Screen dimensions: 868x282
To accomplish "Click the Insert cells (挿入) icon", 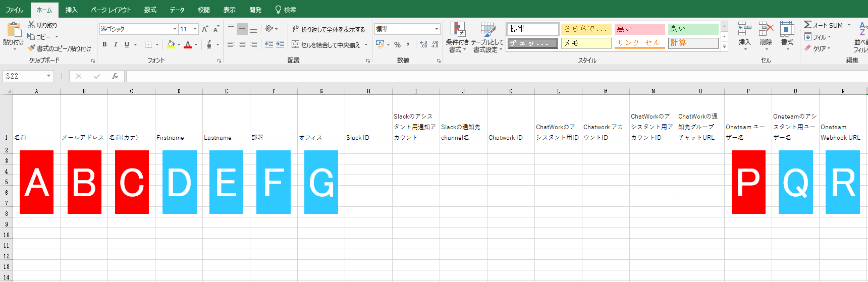I will pos(744,29).
